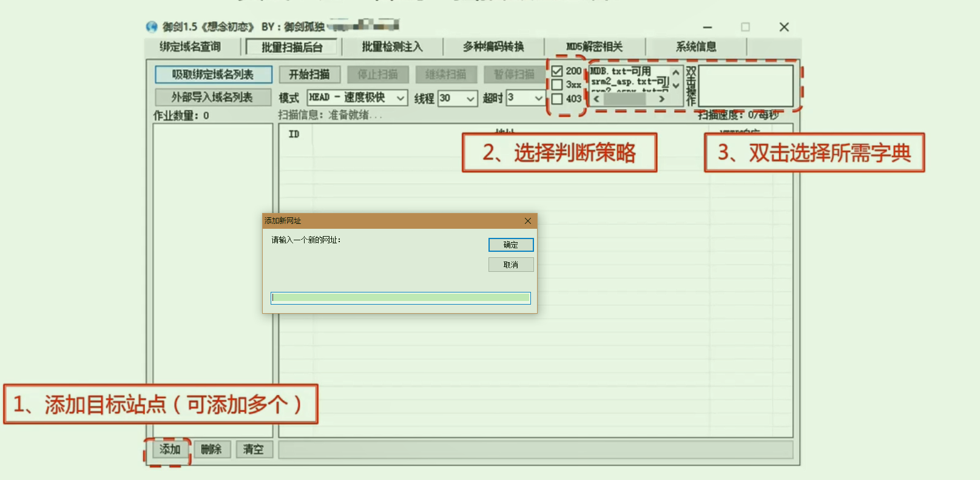Open the 系统信息 tab
The height and width of the screenshot is (480, 980).
point(696,47)
